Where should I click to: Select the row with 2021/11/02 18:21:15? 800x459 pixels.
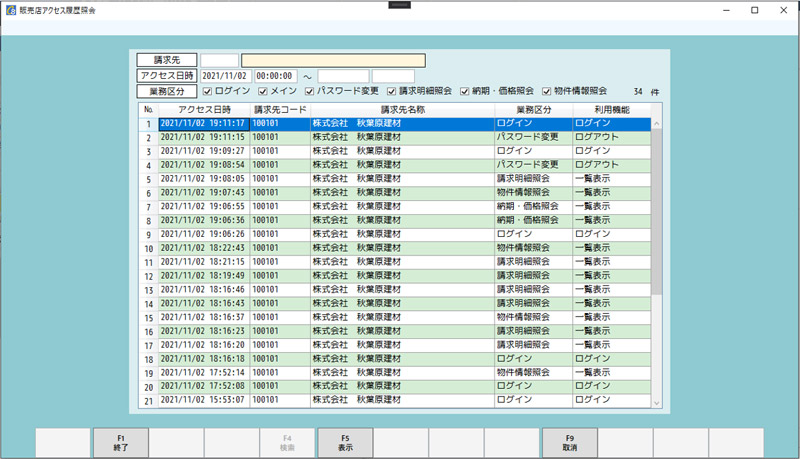click(395, 262)
